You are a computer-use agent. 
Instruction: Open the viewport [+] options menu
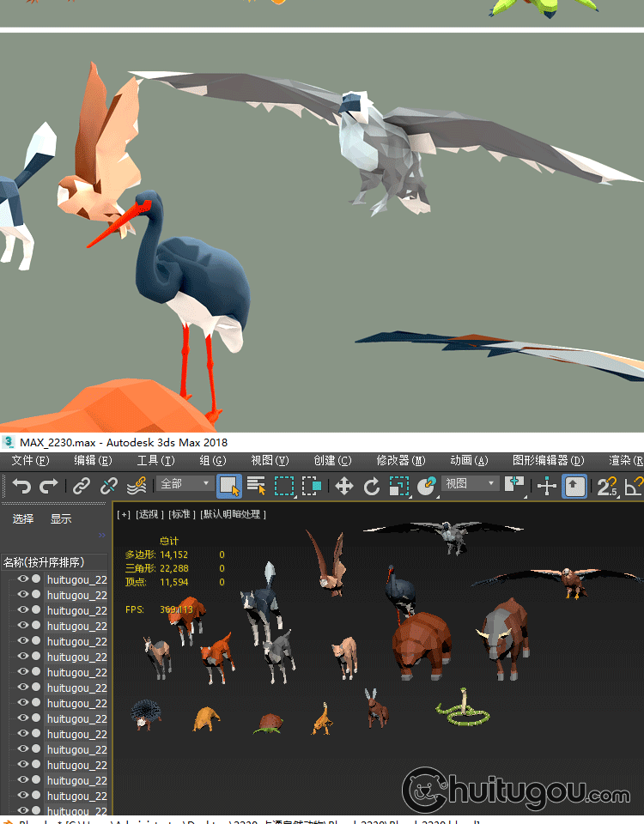pyautogui.click(x=124, y=514)
